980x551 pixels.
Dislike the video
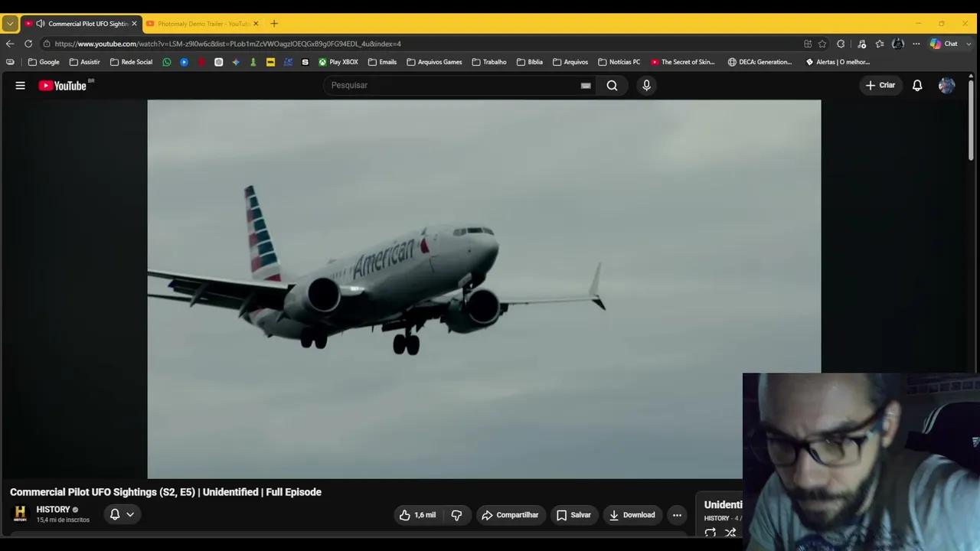tap(456, 515)
